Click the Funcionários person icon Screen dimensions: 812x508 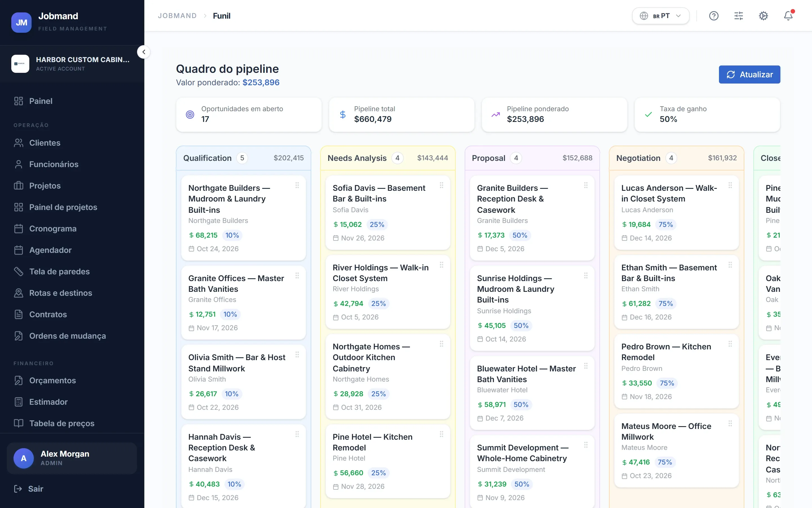point(18,164)
